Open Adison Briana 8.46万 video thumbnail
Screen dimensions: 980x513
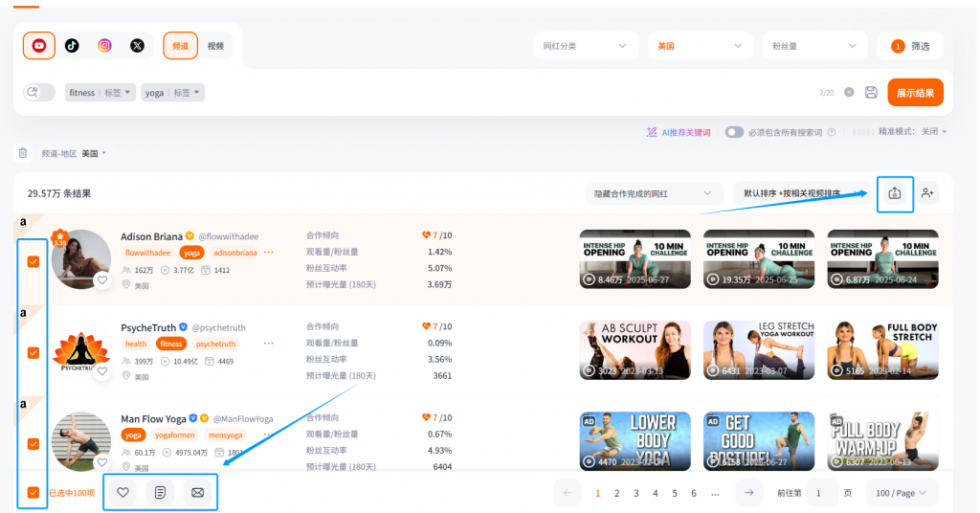click(635, 258)
